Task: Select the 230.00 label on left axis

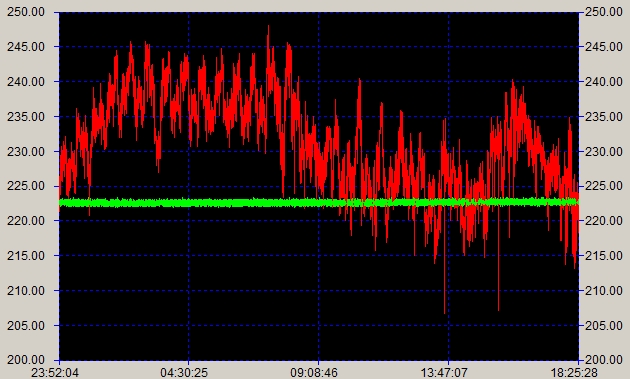Action: (26, 152)
